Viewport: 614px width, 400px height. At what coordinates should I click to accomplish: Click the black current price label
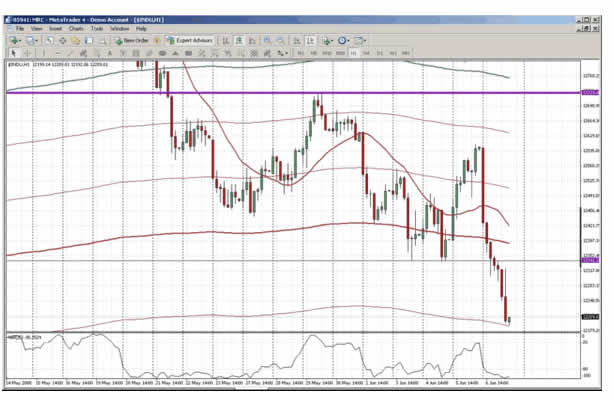(590, 317)
